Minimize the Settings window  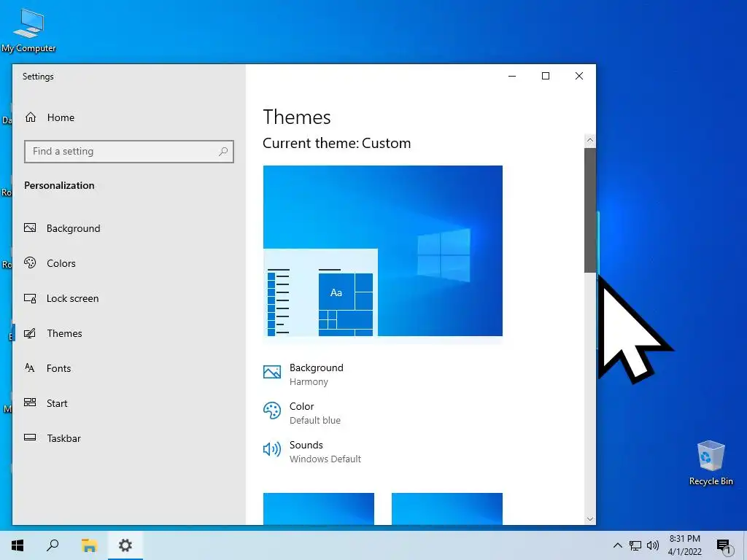(512, 76)
